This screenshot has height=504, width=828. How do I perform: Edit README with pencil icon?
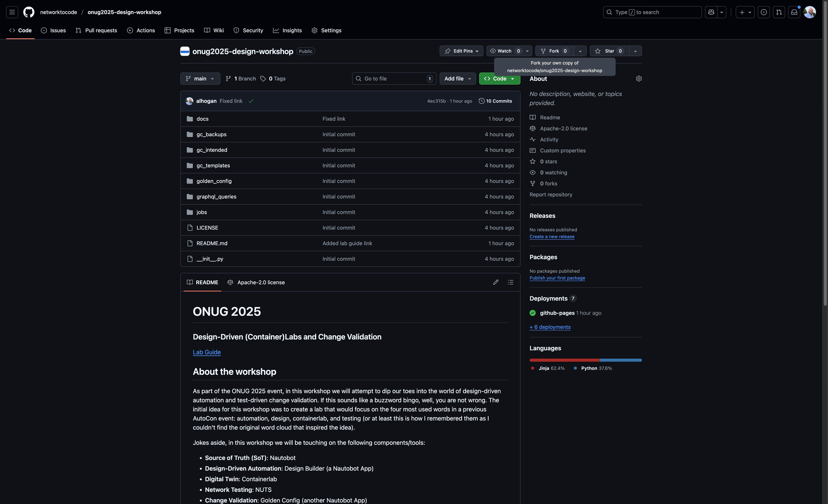pos(496,282)
